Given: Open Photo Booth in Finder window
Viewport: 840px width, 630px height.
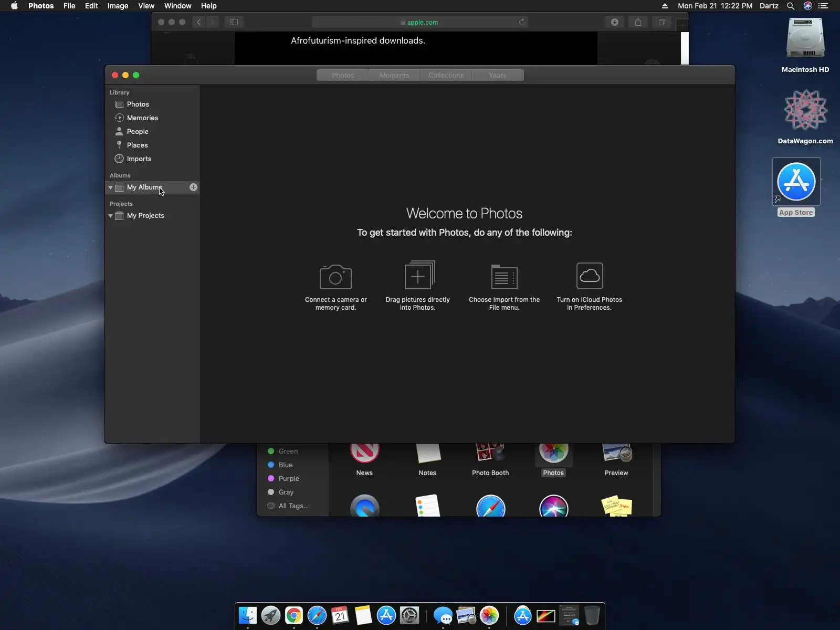Looking at the screenshot, I should coord(490,460).
